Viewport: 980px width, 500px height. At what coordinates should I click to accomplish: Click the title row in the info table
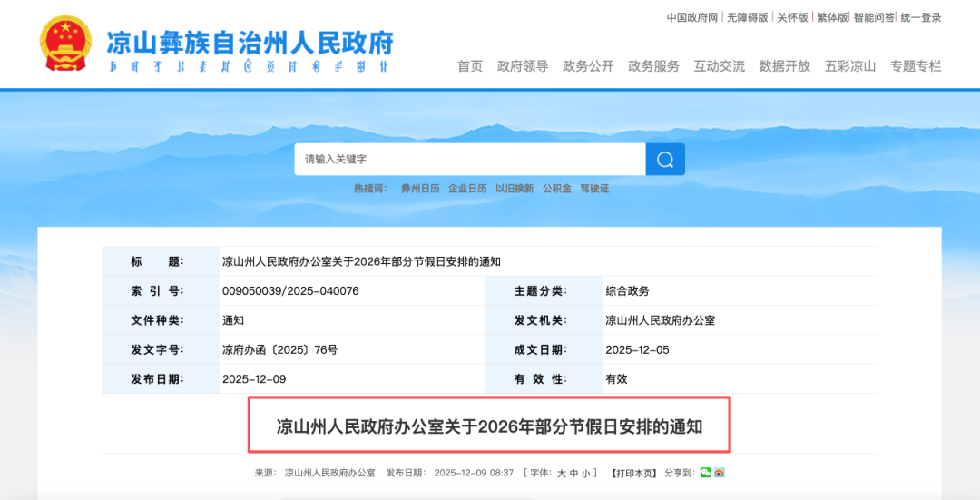(x=489, y=261)
